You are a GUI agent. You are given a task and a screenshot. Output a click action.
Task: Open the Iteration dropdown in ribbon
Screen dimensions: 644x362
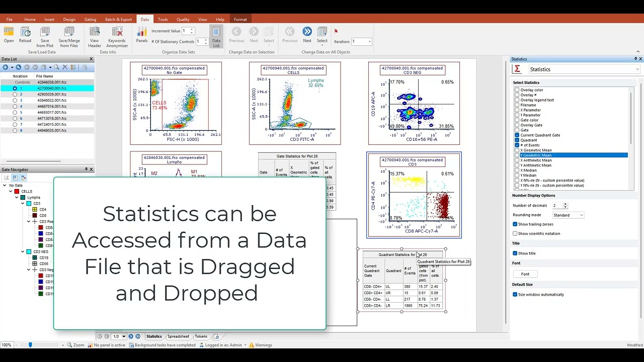tap(369, 42)
